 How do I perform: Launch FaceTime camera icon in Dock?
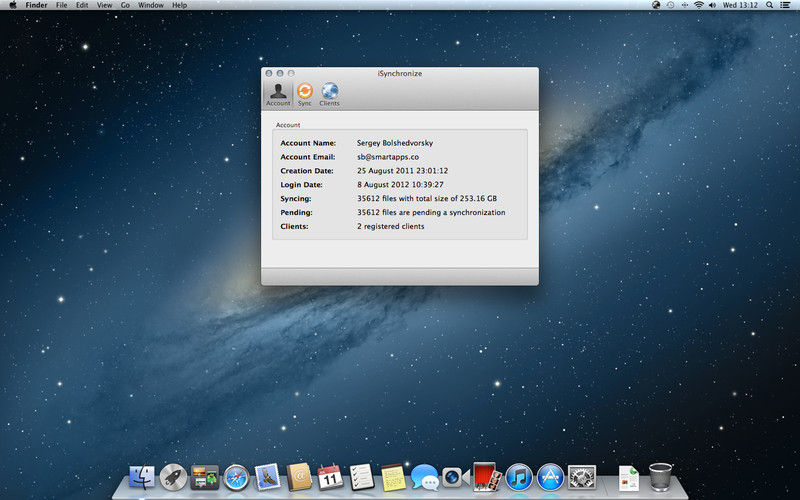click(x=456, y=478)
